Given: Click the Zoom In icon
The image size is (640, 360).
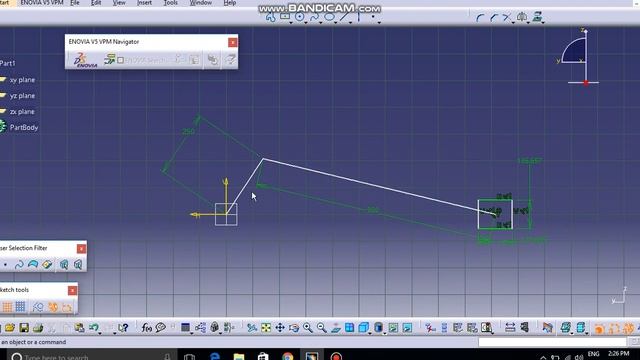Looking at the screenshot, I should point(308,328).
